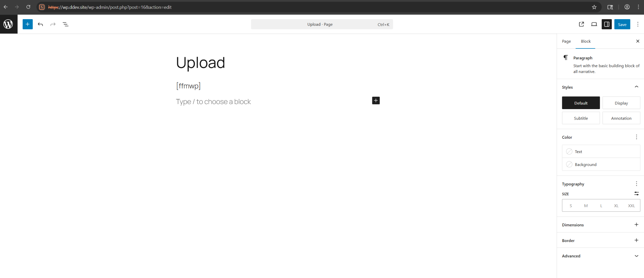Click the WordPress logo to exit editor
The width and height of the screenshot is (644, 278).
[8, 24]
